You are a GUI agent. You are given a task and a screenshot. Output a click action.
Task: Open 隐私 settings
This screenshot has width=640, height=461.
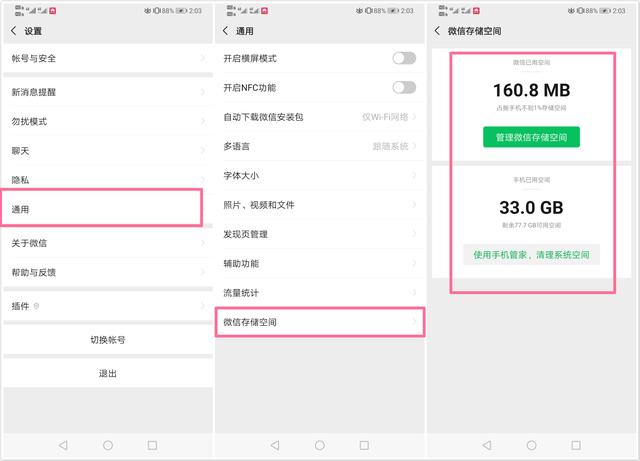(x=108, y=180)
